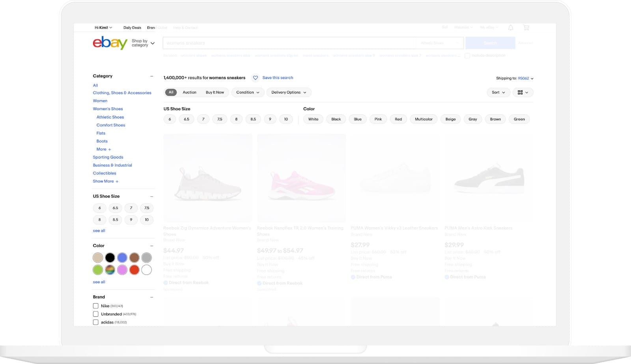Open the Athletic Shoes category link
The image size is (631, 364).
(110, 117)
